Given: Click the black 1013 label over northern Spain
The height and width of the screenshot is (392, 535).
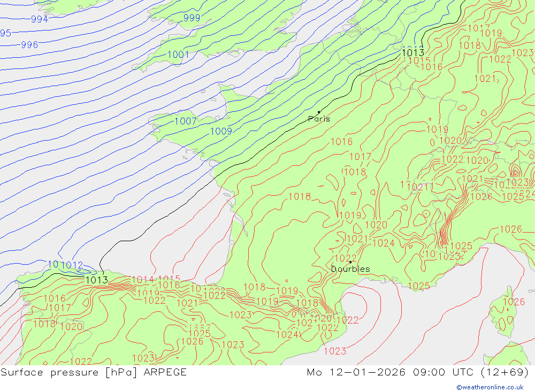Looking at the screenshot, I should [97, 280].
